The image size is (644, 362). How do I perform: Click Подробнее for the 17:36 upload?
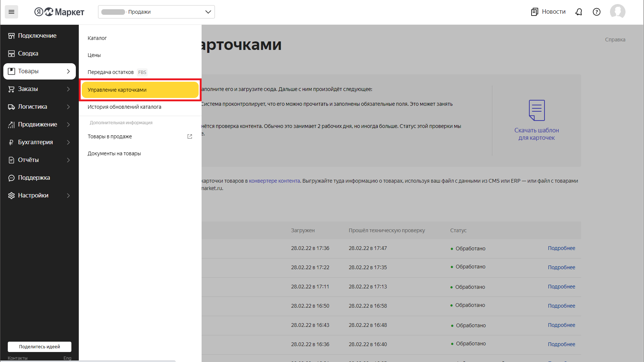click(561, 248)
